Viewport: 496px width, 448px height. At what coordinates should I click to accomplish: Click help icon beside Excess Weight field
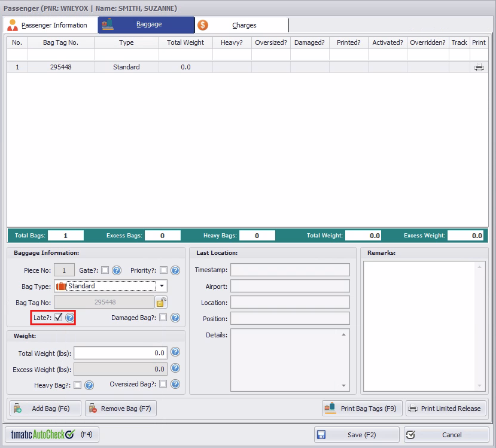point(175,368)
